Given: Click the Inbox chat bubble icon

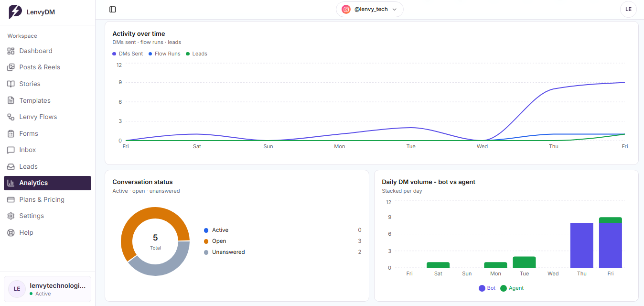Looking at the screenshot, I should tap(11, 150).
